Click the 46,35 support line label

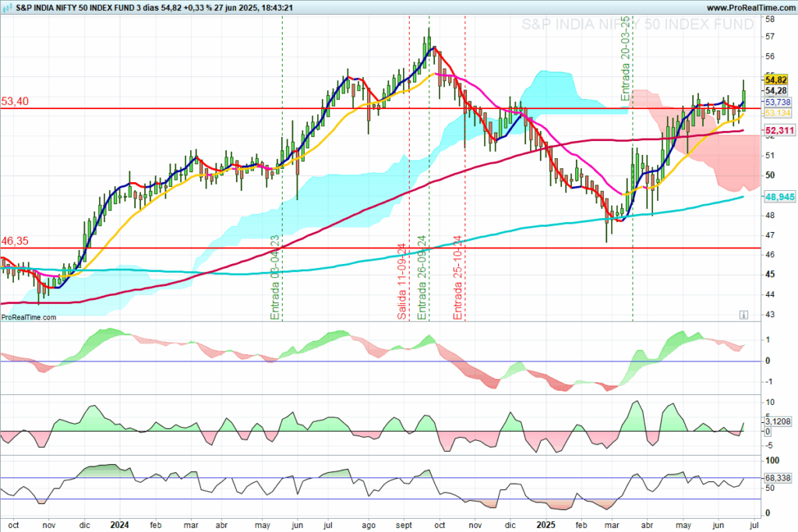(x=15, y=241)
